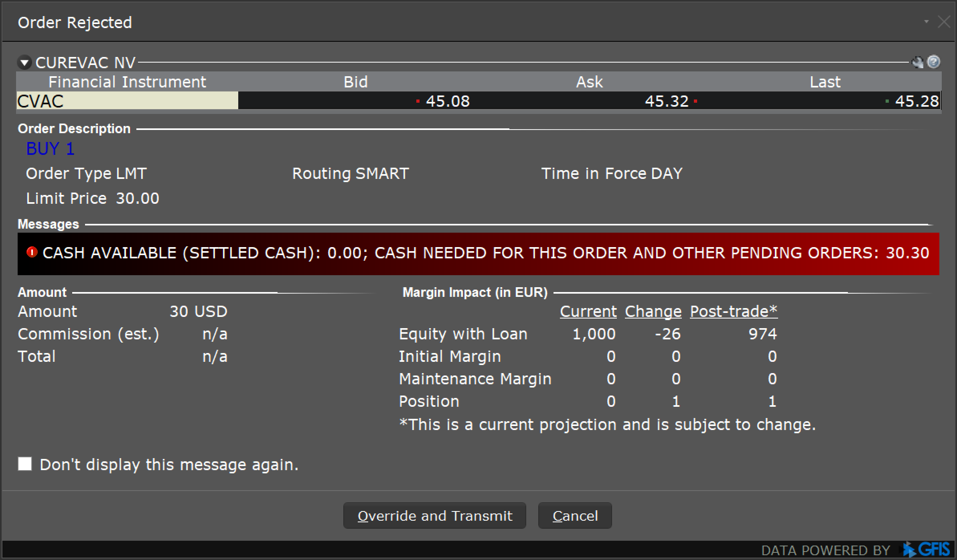Click the red error alert icon

coord(32,252)
